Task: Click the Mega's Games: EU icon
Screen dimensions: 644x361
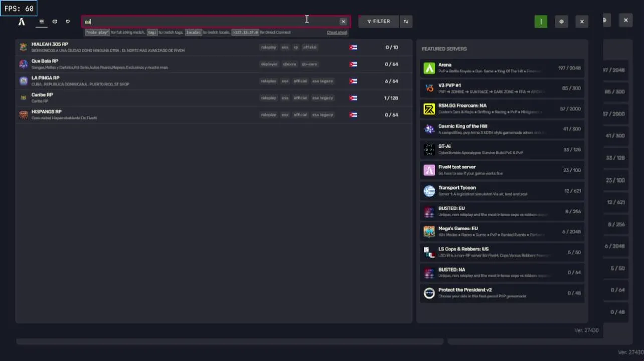Action: click(429, 231)
